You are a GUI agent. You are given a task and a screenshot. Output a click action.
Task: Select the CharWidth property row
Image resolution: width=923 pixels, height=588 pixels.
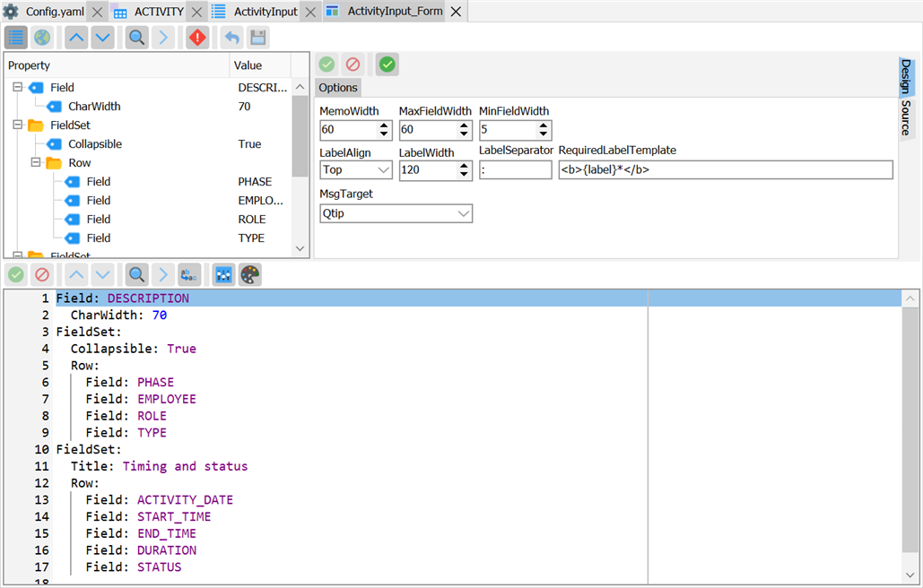tap(147, 107)
